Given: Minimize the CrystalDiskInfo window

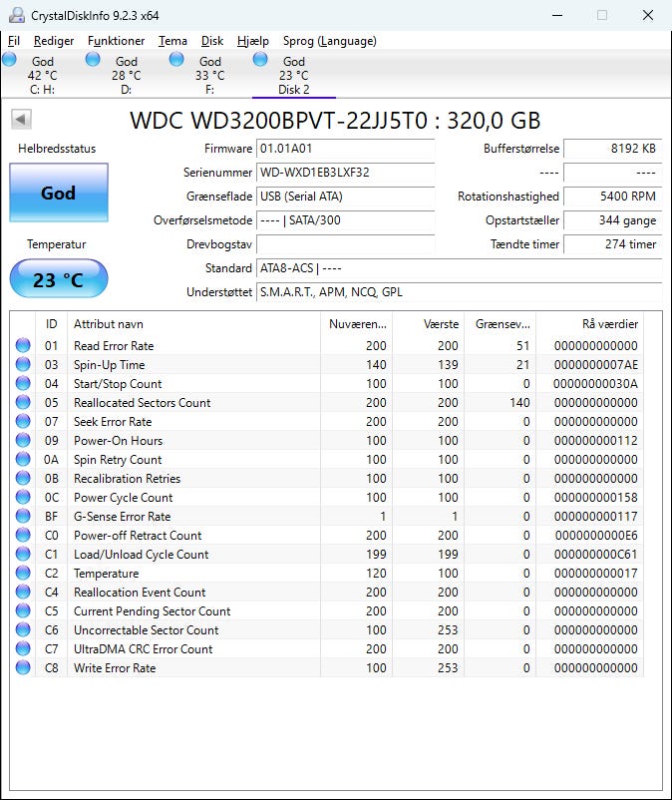Looking at the screenshot, I should pyautogui.click(x=557, y=15).
